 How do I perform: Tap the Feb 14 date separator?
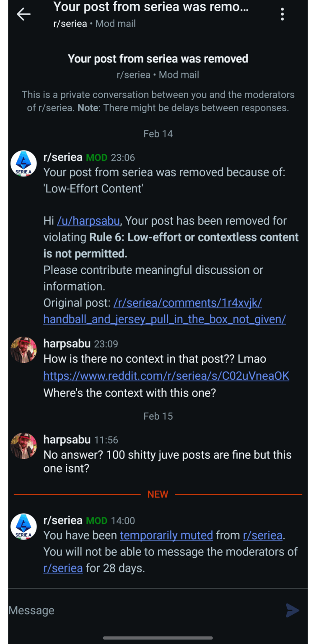point(158,133)
